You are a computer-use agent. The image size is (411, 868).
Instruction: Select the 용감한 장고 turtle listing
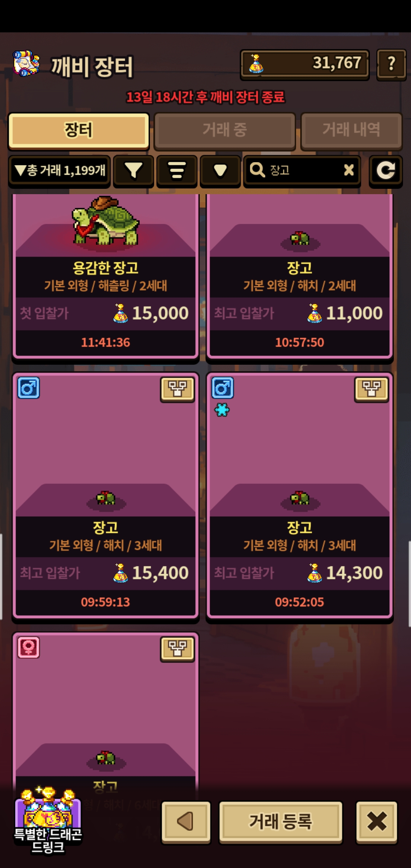[x=105, y=276]
